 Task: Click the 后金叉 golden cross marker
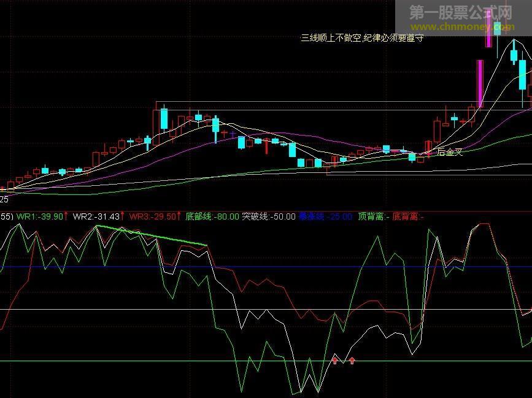(448, 152)
